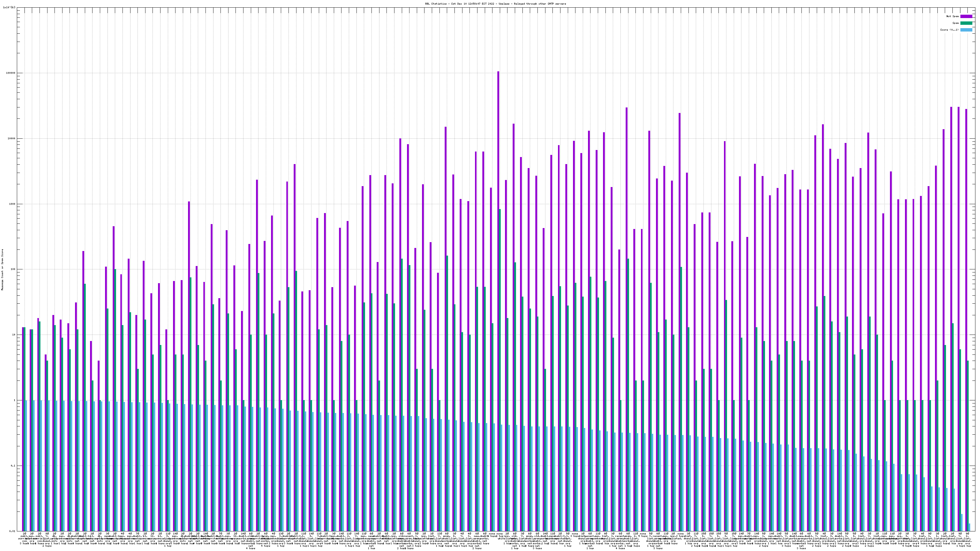Click the purple Not Spam legend swatch
Image resolution: width=980 pixels, height=551 pixels.
966,16
